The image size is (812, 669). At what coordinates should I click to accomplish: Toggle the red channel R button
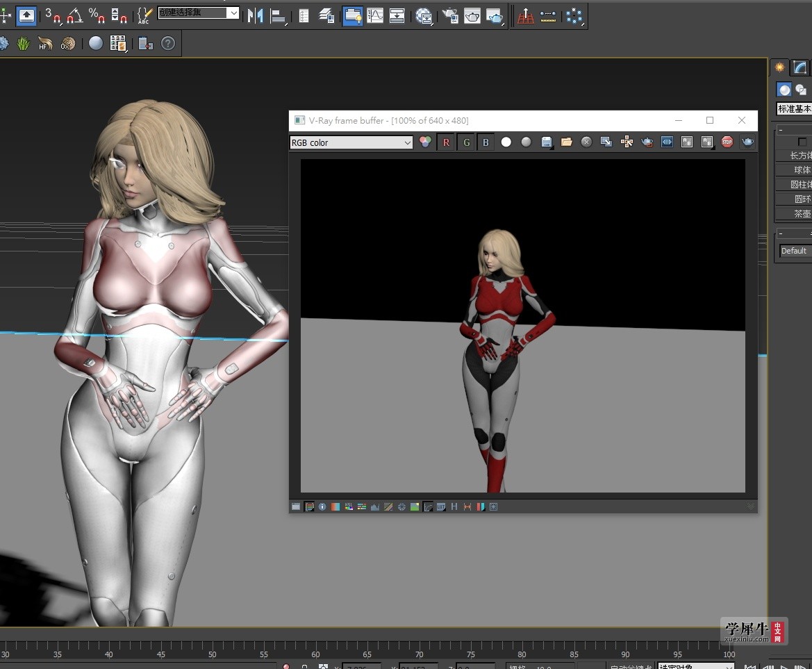point(446,142)
